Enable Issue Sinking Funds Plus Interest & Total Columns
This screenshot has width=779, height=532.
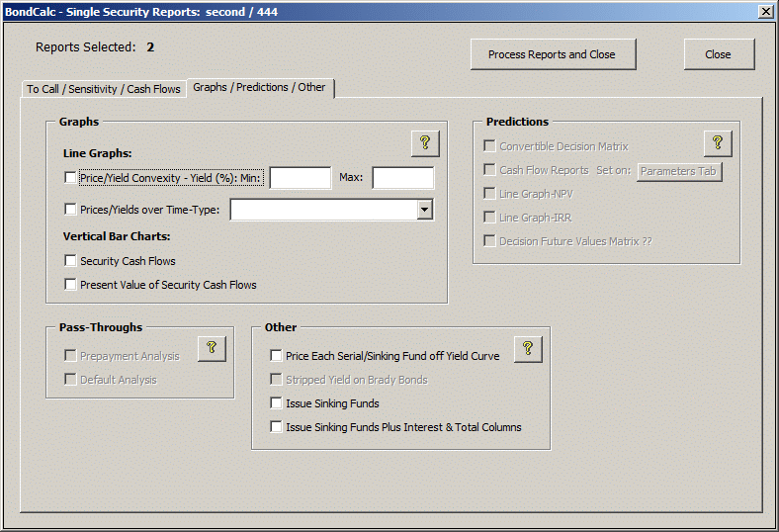276,427
